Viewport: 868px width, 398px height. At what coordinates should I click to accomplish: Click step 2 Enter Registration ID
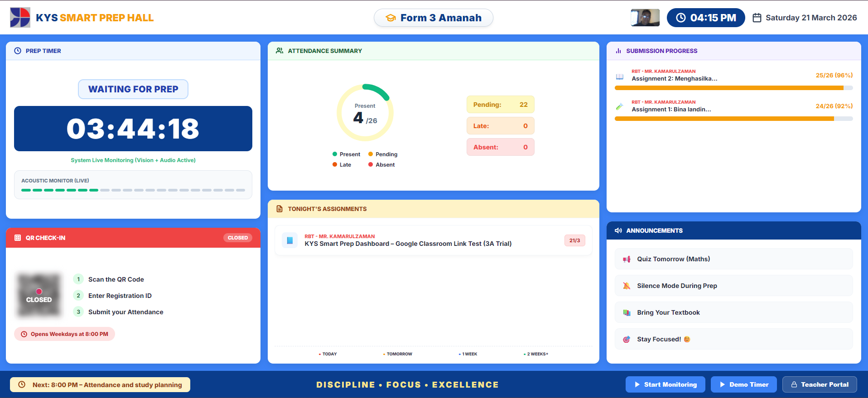click(x=113, y=296)
